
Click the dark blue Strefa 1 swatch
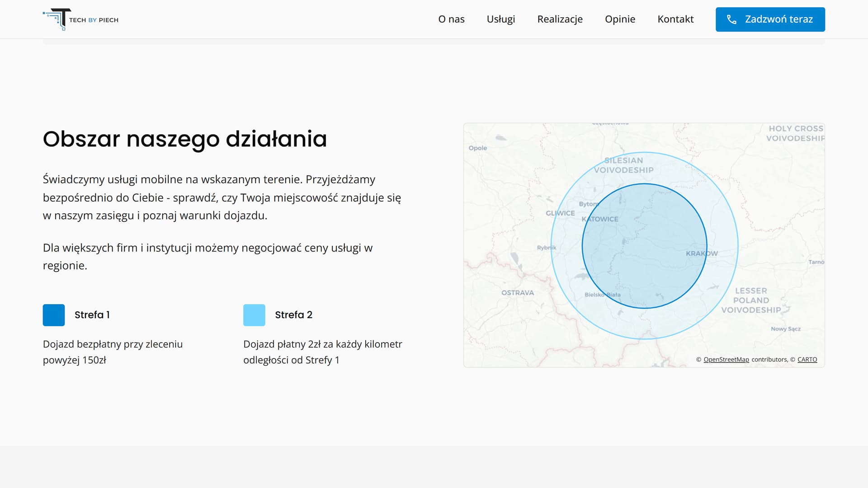pos(54,315)
